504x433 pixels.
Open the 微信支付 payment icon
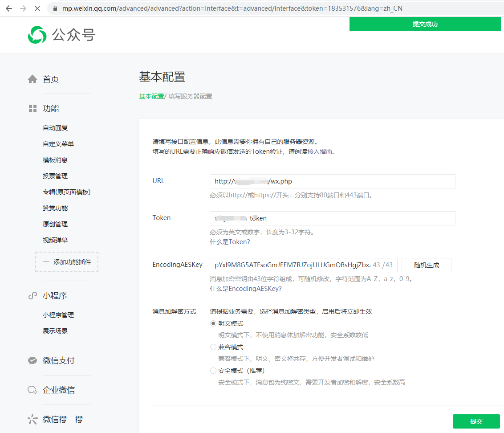(33, 361)
